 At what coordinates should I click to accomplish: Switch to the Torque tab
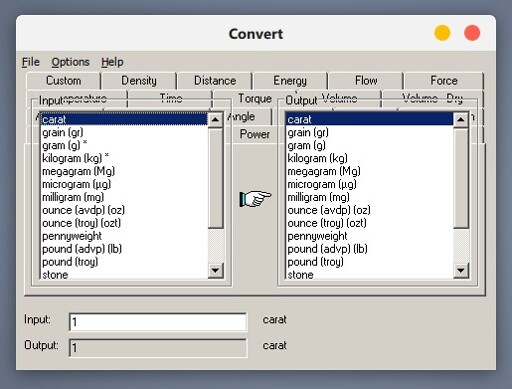pos(255,99)
